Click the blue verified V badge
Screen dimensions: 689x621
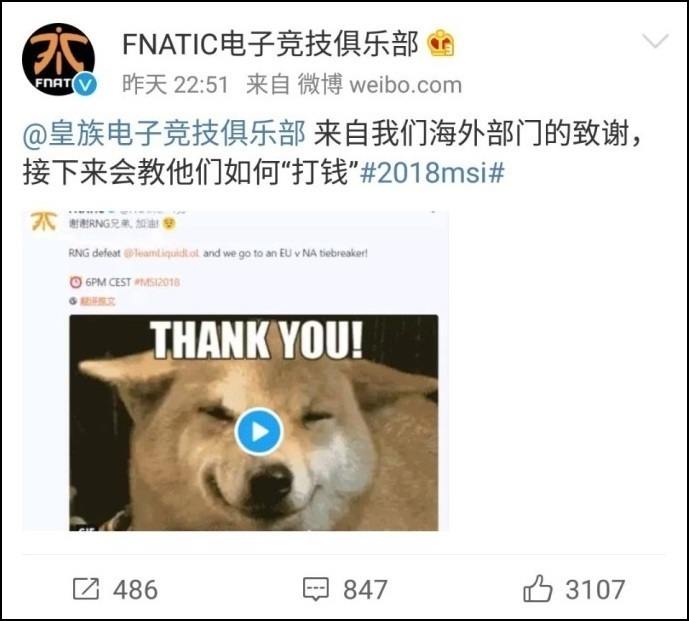(x=84, y=84)
